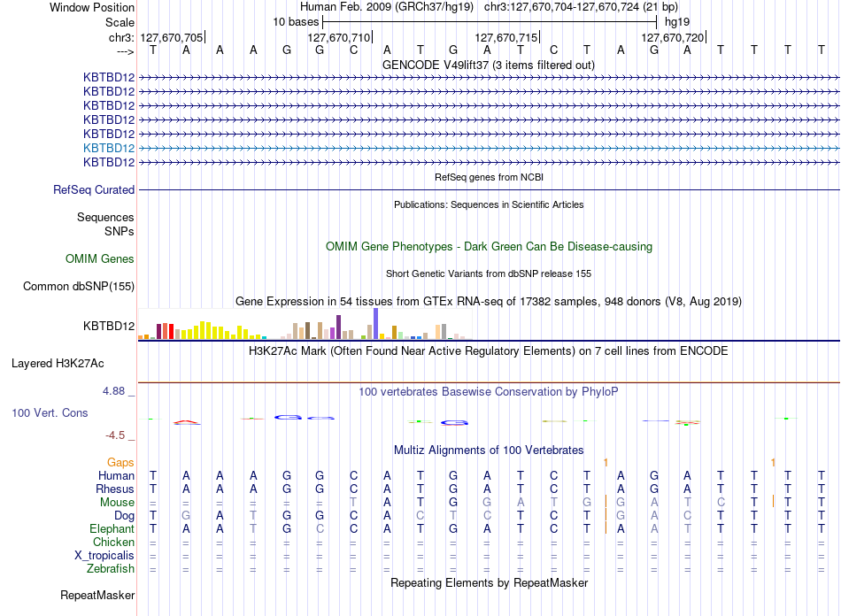
Task: Select the Mouse alignment row label
Action: 117,503
